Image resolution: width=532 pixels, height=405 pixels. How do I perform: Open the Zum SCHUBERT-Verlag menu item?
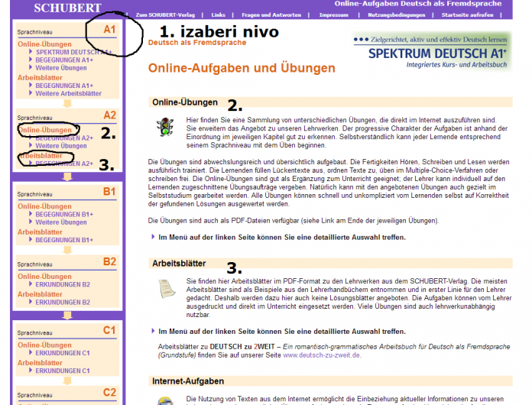(x=163, y=15)
